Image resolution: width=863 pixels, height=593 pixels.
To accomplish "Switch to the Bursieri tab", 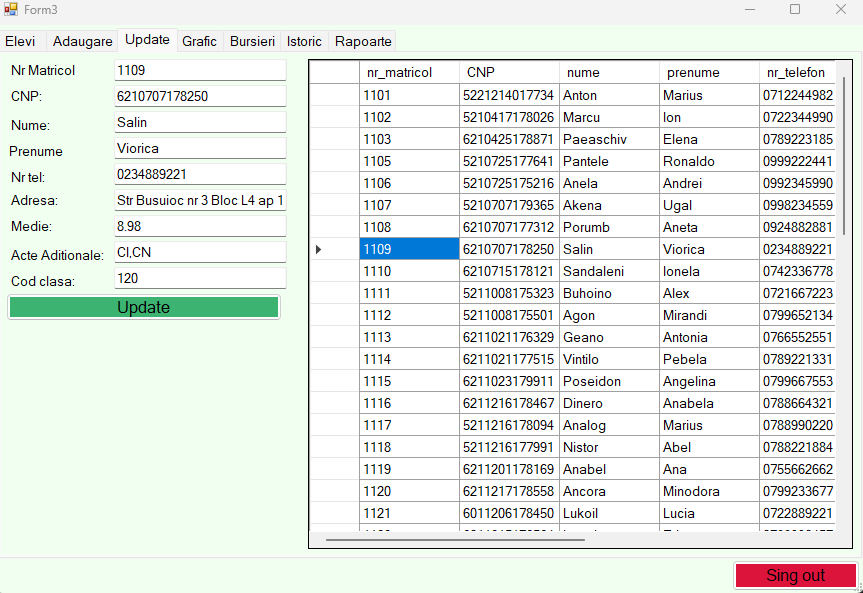I will pos(252,41).
